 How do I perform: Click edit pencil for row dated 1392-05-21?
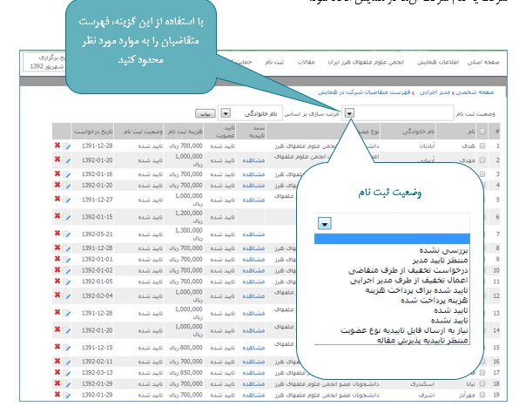point(66,234)
